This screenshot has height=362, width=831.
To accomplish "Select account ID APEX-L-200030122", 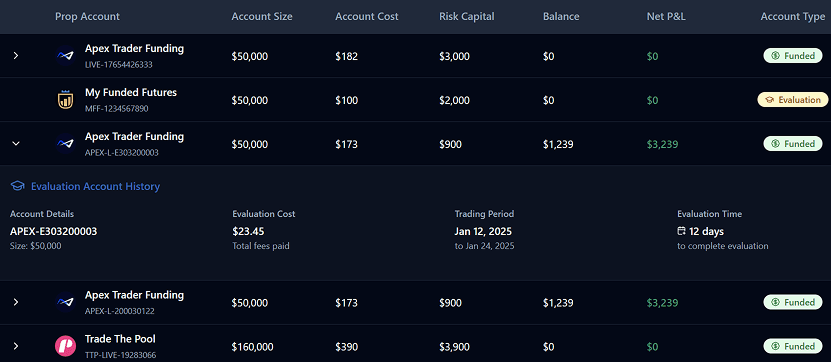I will coord(120,311).
